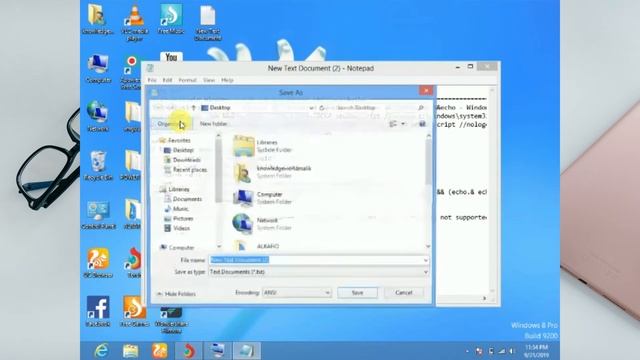Select Music in navigation pane
Image resolution: width=640 pixels, height=360 pixels.
click(176, 209)
